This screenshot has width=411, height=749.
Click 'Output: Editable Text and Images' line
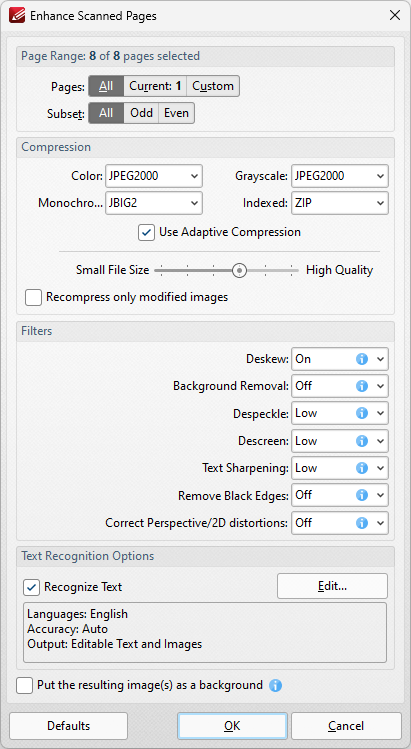pos(115,644)
